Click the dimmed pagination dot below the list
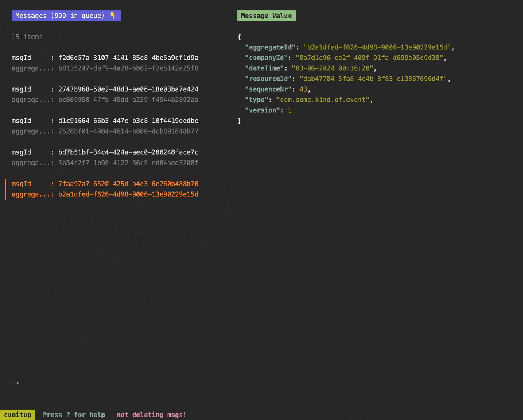This screenshot has width=523, height=420. pos(13,383)
